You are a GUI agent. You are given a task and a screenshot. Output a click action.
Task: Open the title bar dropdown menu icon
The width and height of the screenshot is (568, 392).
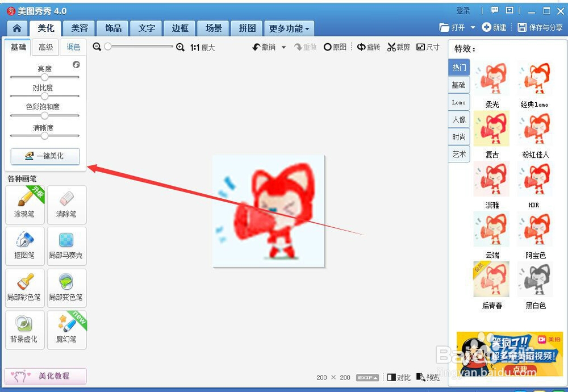(x=509, y=10)
